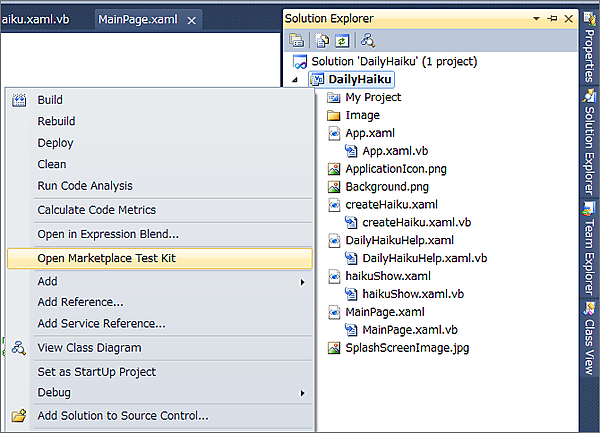The height and width of the screenshot is (433, 600).
Task: Click the Properties icon in Solution Explorer toolbar
Action: (x=297, y=40)
